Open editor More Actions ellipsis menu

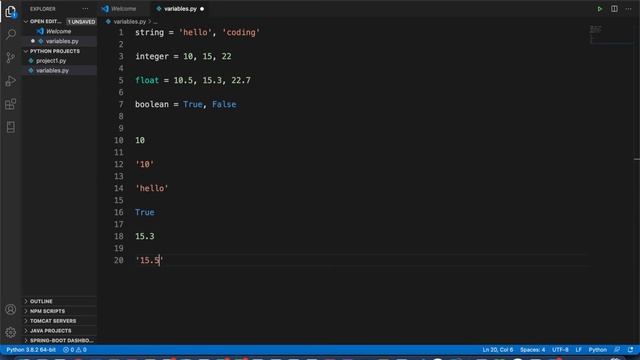coord(629,9)
